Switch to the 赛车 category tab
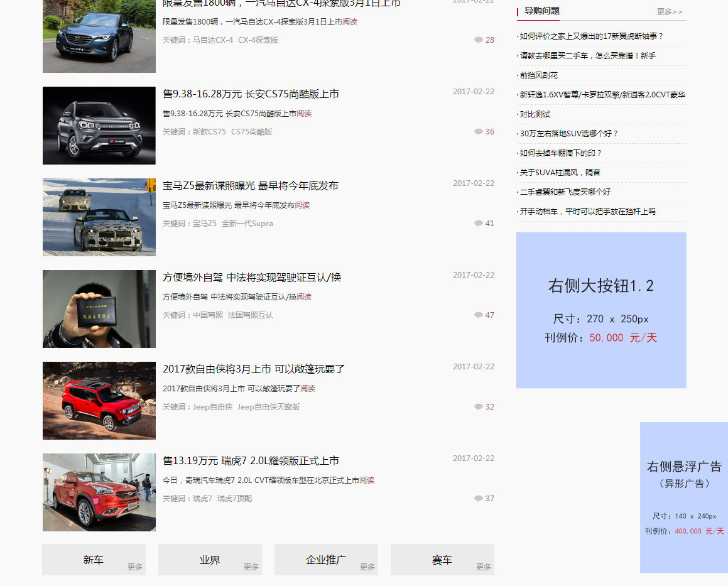Viewport: 728px width, 586px height. point(442,560)
